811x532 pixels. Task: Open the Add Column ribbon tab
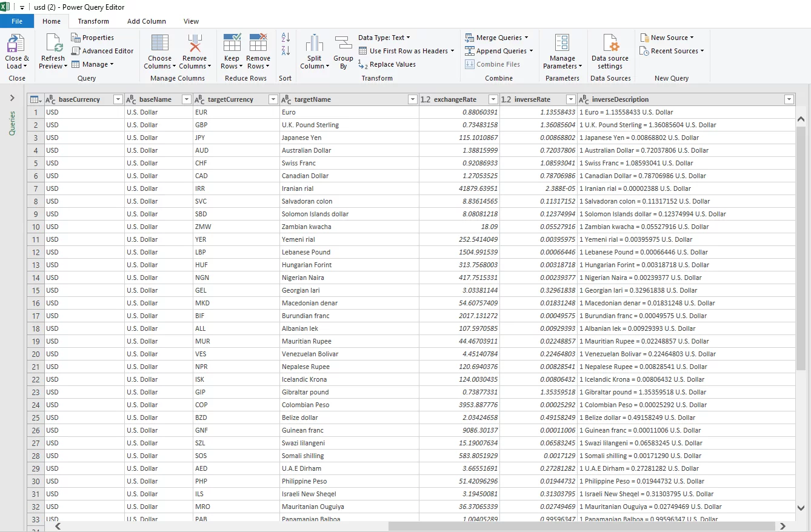click(147, 21)
